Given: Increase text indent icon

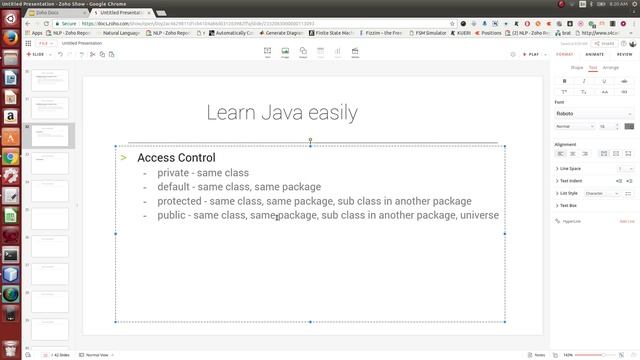Looking at the screenshot, I should coord(629,181).
